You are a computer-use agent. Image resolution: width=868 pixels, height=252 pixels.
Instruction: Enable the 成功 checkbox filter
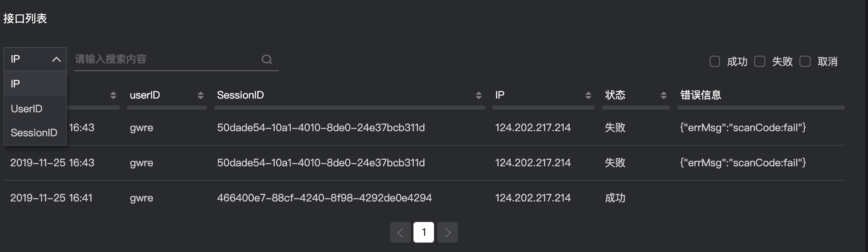click(x=715, y=61)
